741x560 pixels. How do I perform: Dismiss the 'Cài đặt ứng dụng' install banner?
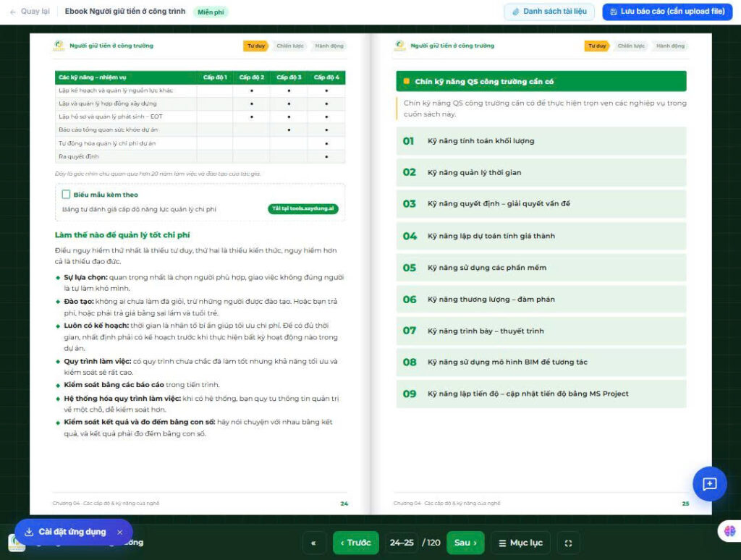pos(120,532)
